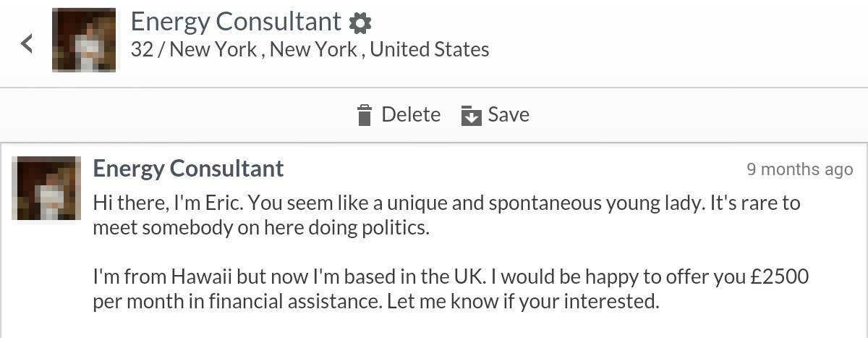Open the sender avatar beside the message

click(x=46, y=188)
